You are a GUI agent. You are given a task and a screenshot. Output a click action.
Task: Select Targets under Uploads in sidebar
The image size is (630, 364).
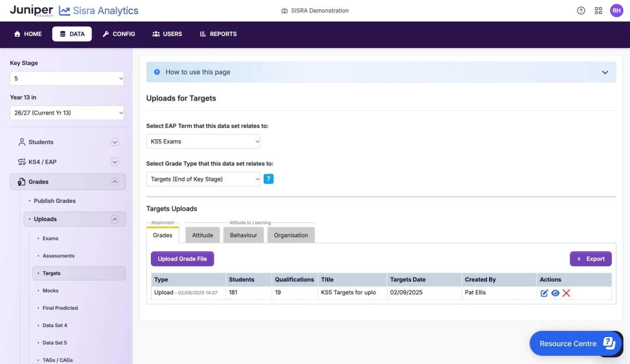point(79,273)
